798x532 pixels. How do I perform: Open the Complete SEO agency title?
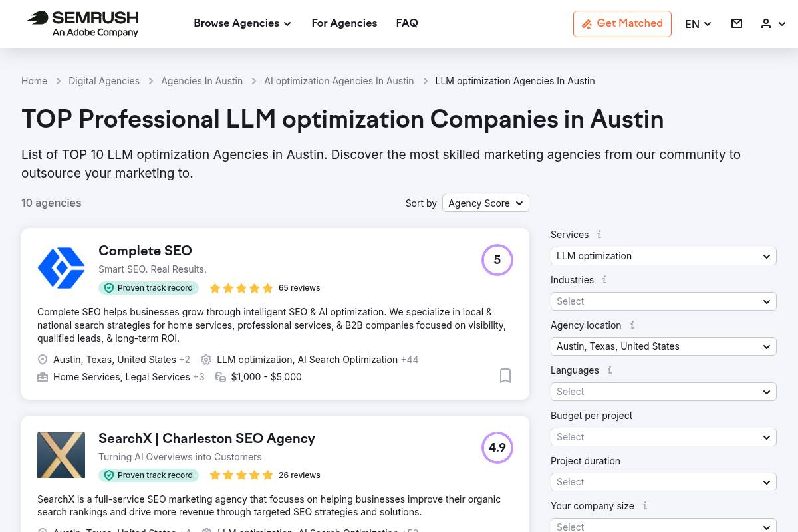(145, 251)
